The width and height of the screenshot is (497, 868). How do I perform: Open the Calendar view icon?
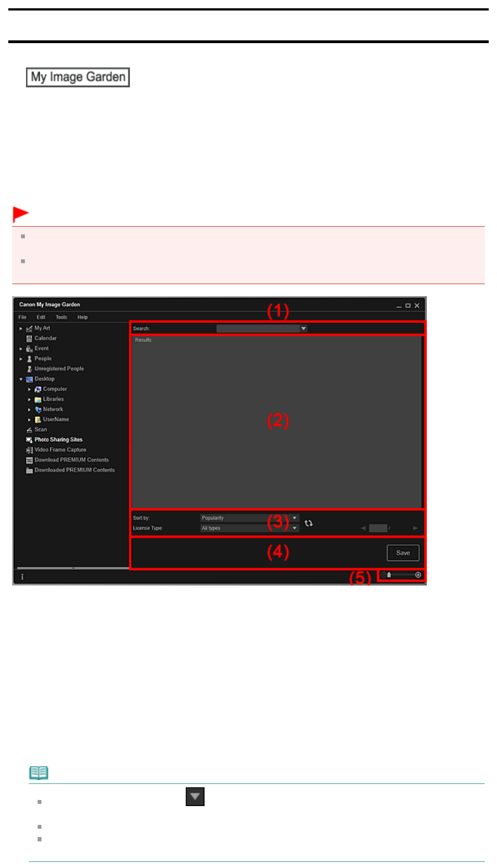(29, 338)
